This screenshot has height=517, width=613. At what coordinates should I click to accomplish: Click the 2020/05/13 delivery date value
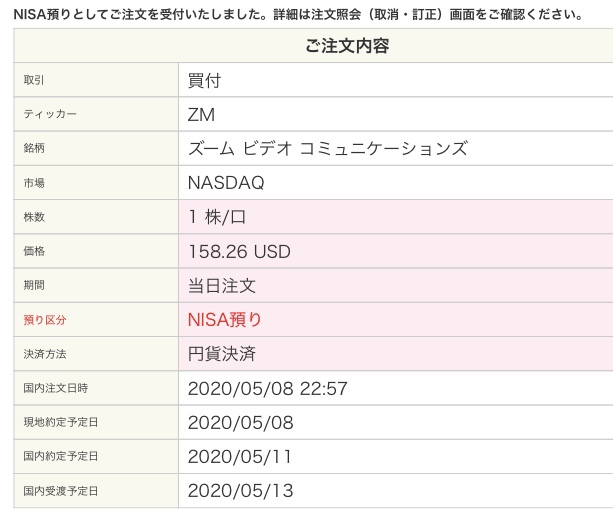[x=240, y=491]
